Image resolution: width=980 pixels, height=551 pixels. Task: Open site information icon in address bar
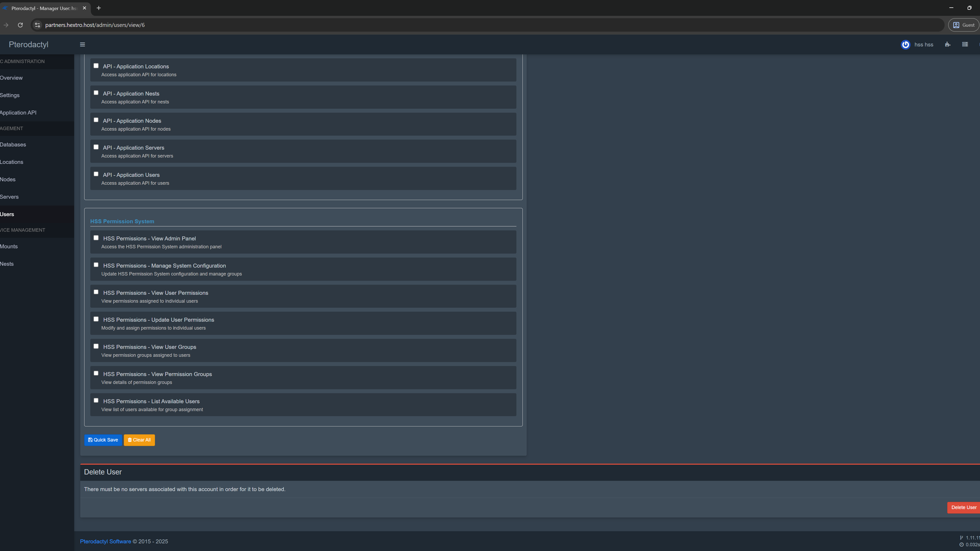(x=37, y=25)
